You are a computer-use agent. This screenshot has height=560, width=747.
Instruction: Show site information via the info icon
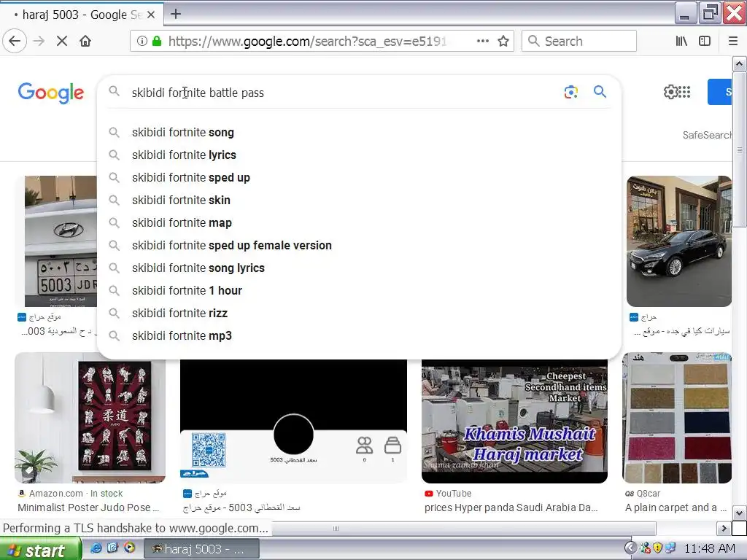(142, 41)
